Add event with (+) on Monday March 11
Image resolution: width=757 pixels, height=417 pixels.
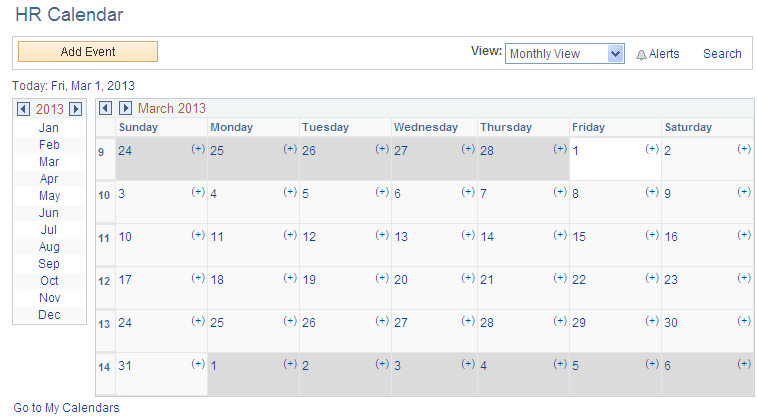pos(290,235)
